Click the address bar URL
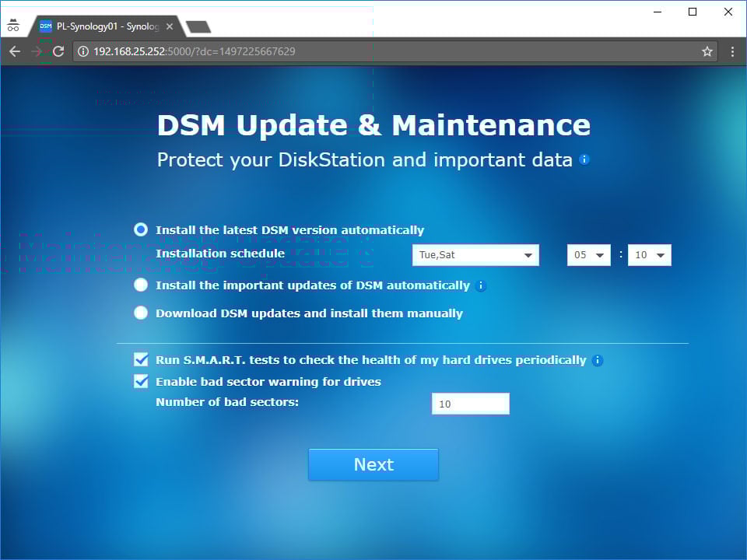Viewport: 747px width, 560px height. [x=194, y=51]
